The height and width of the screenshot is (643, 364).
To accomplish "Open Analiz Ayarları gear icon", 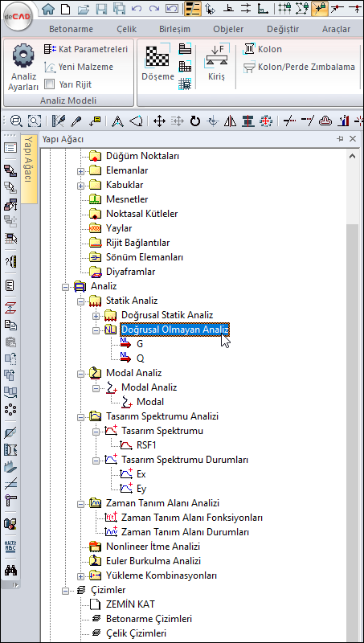I will [23, 56].
